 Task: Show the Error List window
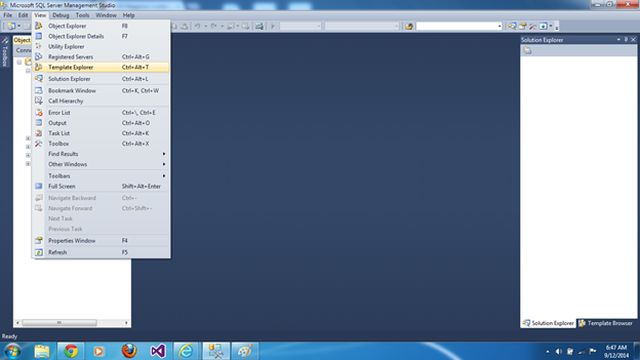click(x=101, y=113)
